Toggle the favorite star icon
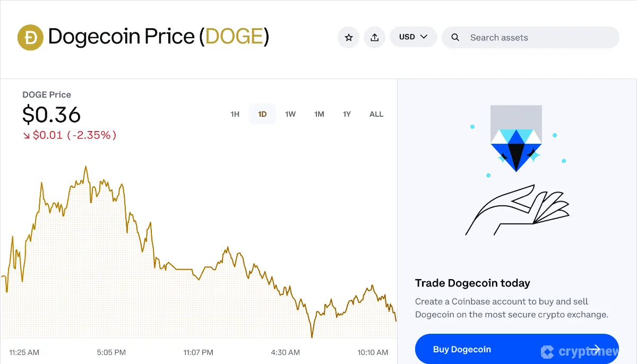The width and height of the screenshot is (637, 364). pos(348,37)
